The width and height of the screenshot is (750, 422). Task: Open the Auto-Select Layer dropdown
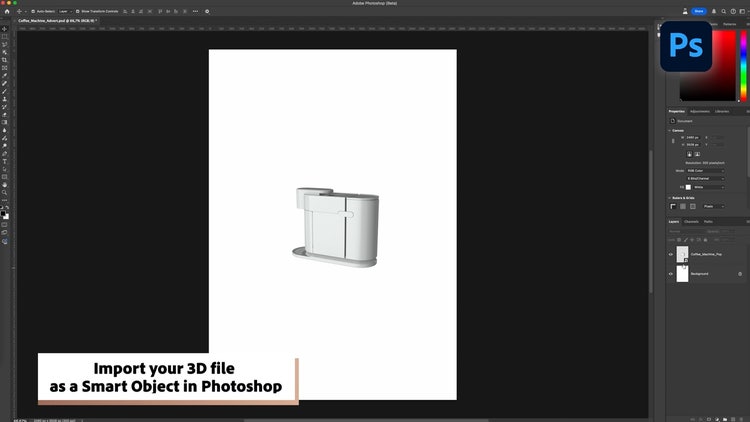[65, 11]
